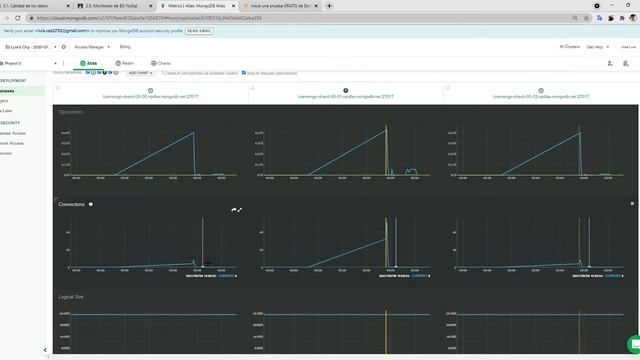
Task: Click the secondary status icon above shard-00-02
Action: (x=541, y=91)
